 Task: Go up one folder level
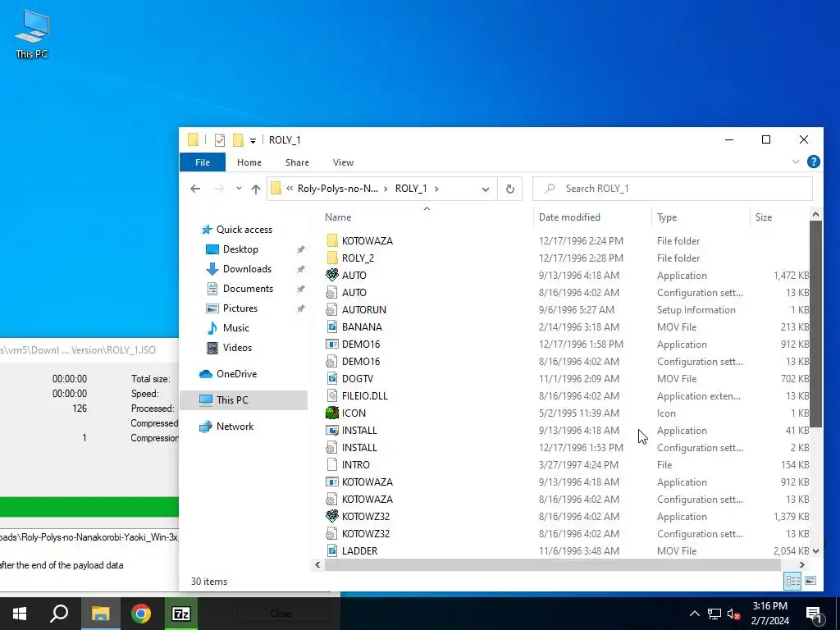[x=256, y=189]
